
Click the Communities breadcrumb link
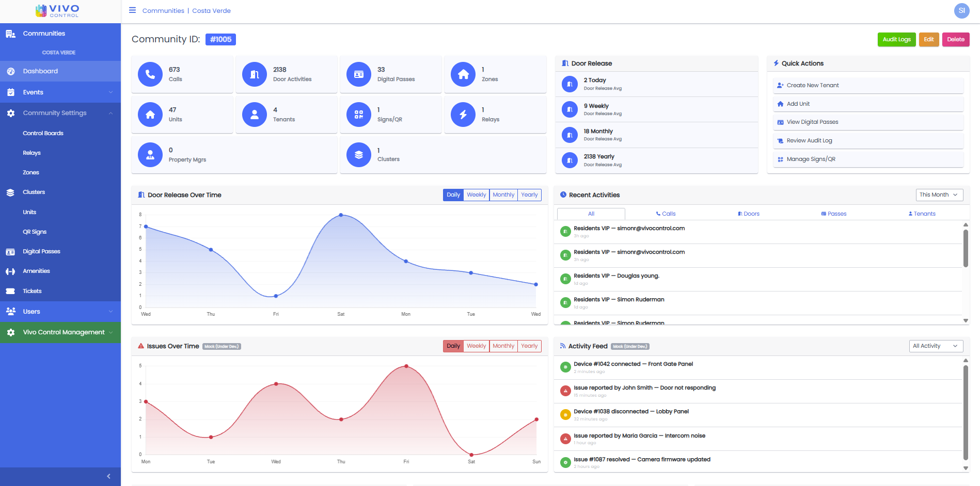point(163,10)
